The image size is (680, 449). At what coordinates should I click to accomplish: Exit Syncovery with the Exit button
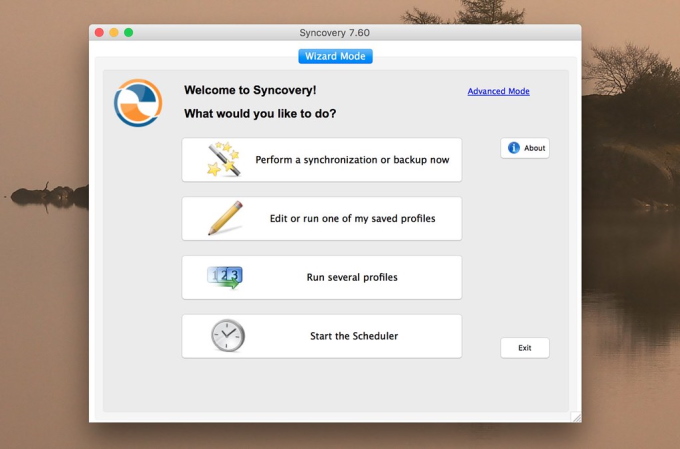click(525, 348)
